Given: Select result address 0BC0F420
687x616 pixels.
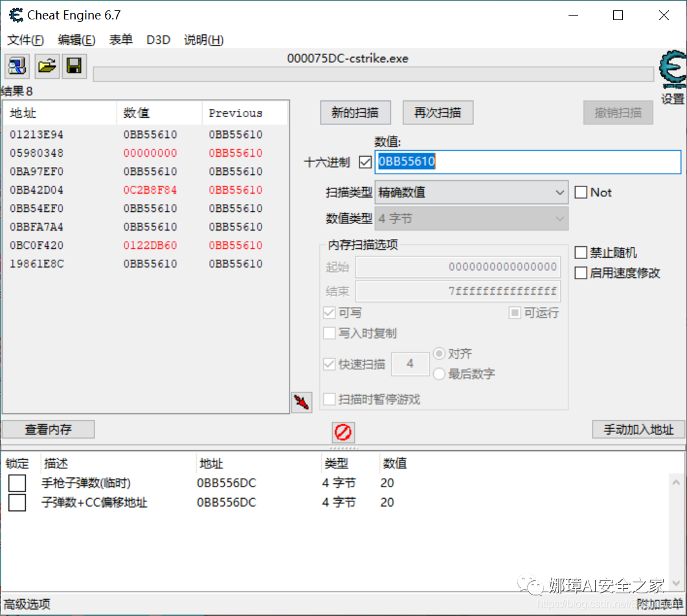Looking at the screenshot, I should (36, 245).
